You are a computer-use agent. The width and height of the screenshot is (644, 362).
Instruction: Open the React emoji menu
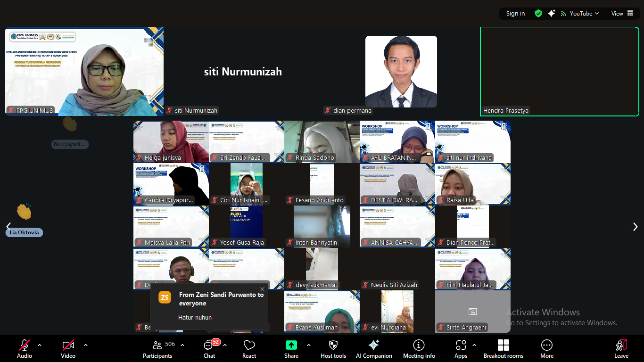(x=249, y=349)
